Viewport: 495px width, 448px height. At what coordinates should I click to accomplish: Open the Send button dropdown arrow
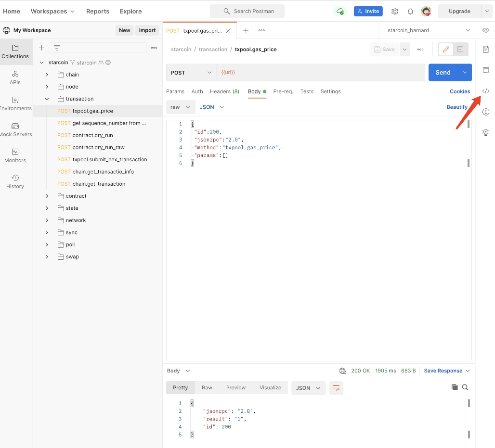[465, 73]
